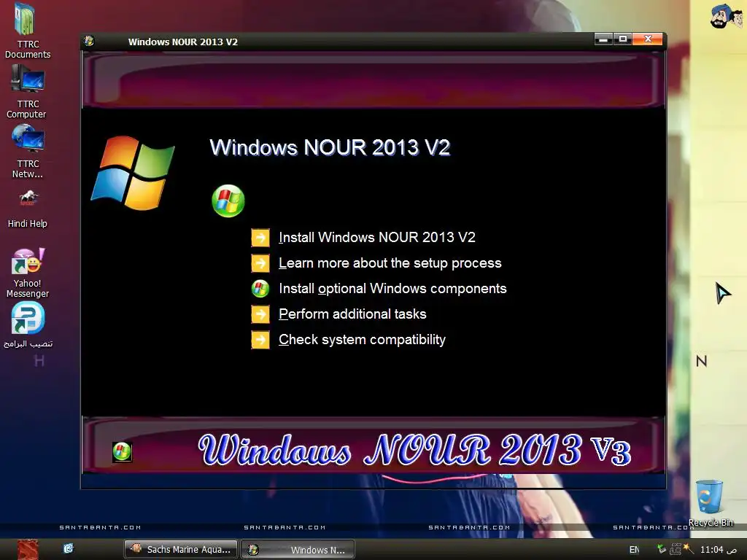Image resolution: width=747 pixels, height=560 pixels.
Task: Open the quick launch browser icon on taskbar
Action: pyautogui.click(x=69, y=548)
